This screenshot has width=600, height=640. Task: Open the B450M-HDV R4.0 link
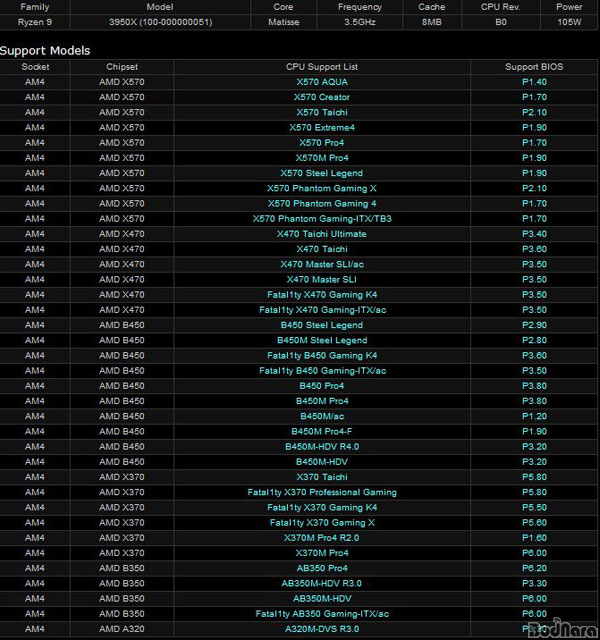click(x=322, y=447)
